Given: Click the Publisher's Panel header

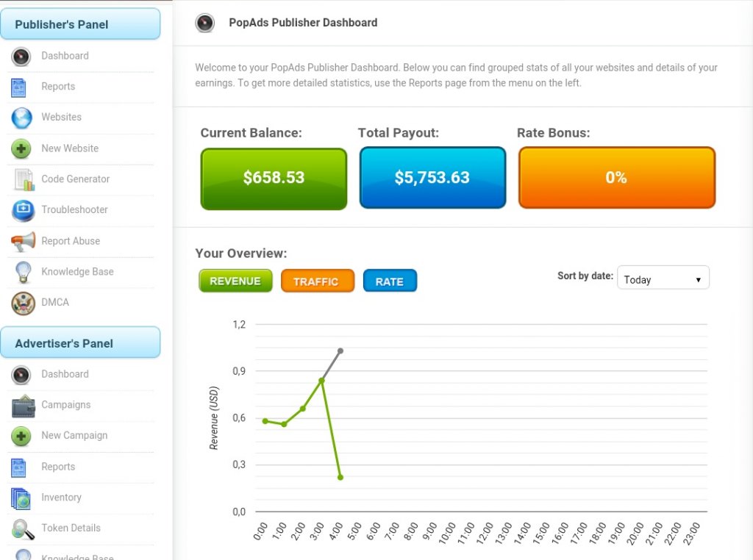Looking at the screenshot, I should point(80,24).
